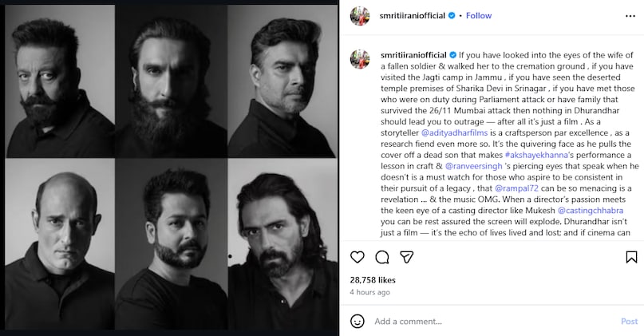Click the '4 hours ago' timestamp

[x=370, y=292]
